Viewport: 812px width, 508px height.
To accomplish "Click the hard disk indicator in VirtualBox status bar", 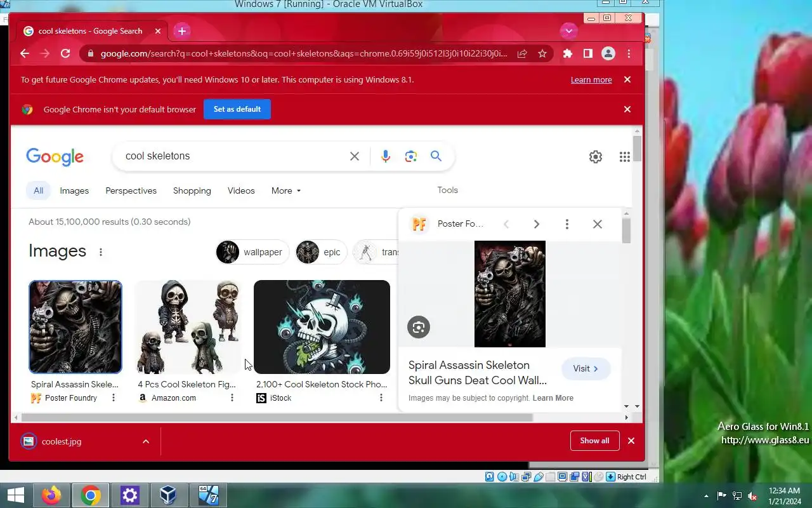I will (x=490, y=477).
